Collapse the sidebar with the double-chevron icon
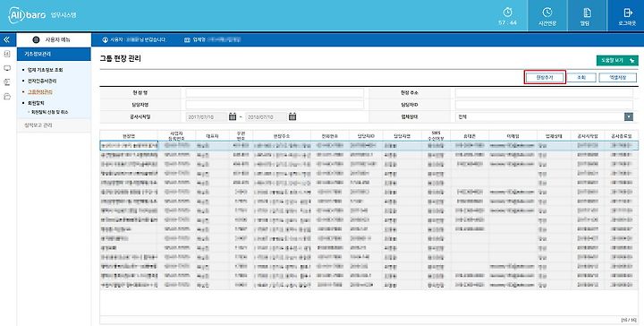Viewport: 644px width, 326px height. (x=6, y=40)
